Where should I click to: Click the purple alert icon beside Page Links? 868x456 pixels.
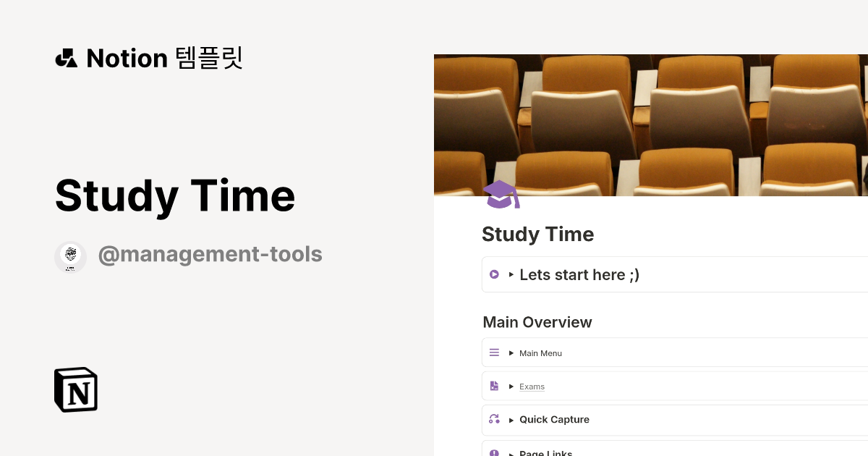point(494,452)
